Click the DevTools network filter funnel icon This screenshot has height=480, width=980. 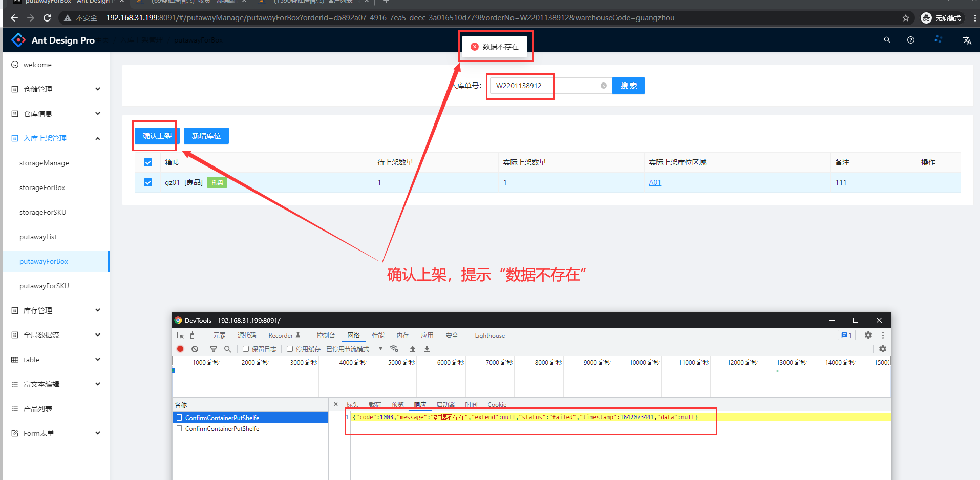click(x=214, y=349)
